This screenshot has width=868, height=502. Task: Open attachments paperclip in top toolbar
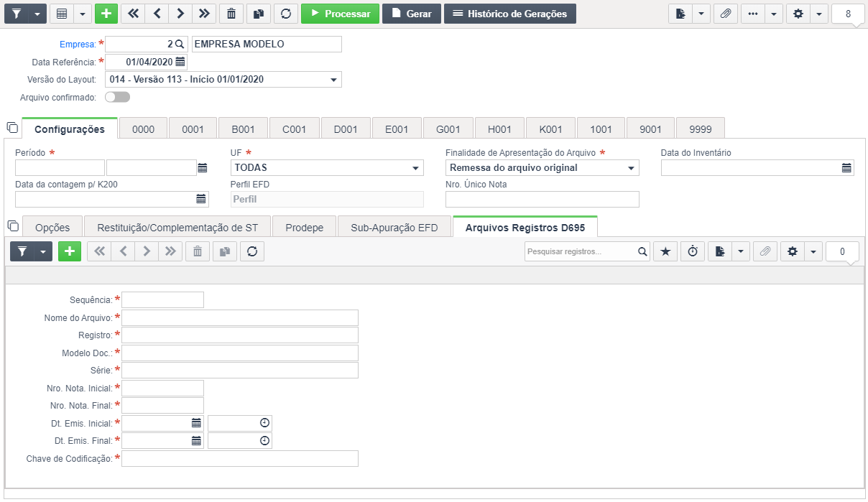[x=726, y=14]
